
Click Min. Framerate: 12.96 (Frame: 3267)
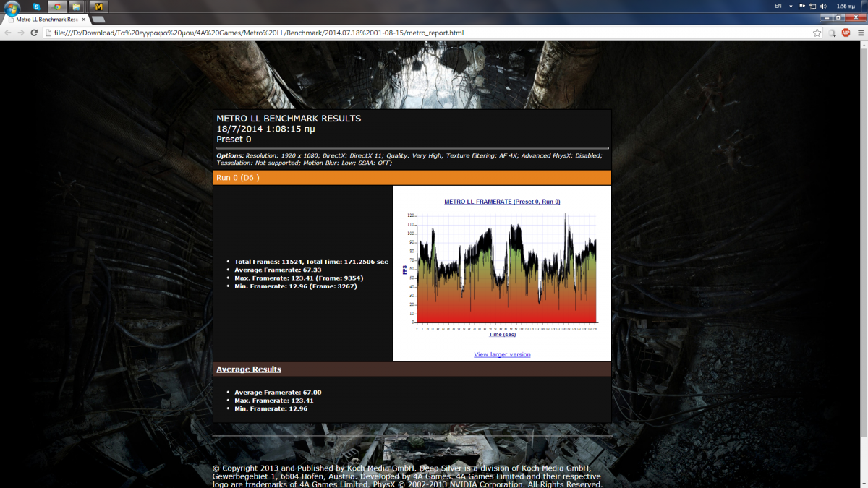(296, 286)
